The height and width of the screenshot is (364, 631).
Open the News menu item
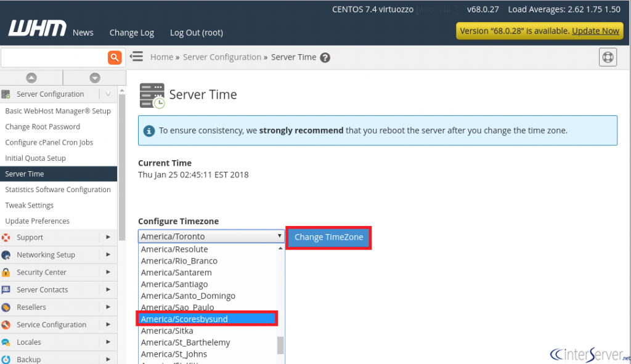pyautogui.click(x=83, y=33)
